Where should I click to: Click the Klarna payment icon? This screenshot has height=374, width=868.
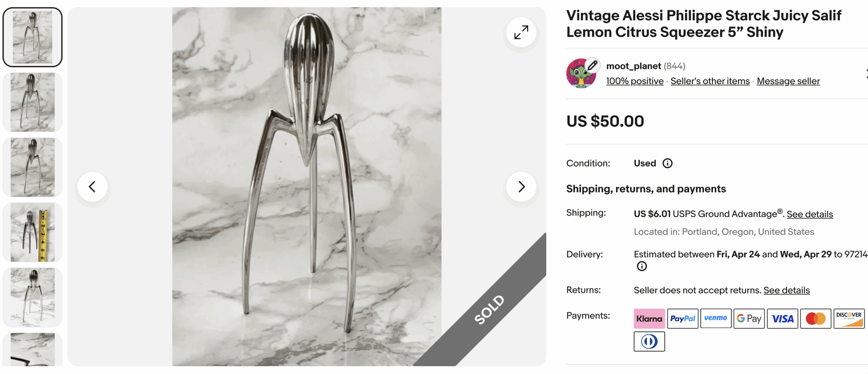point(649,318)
